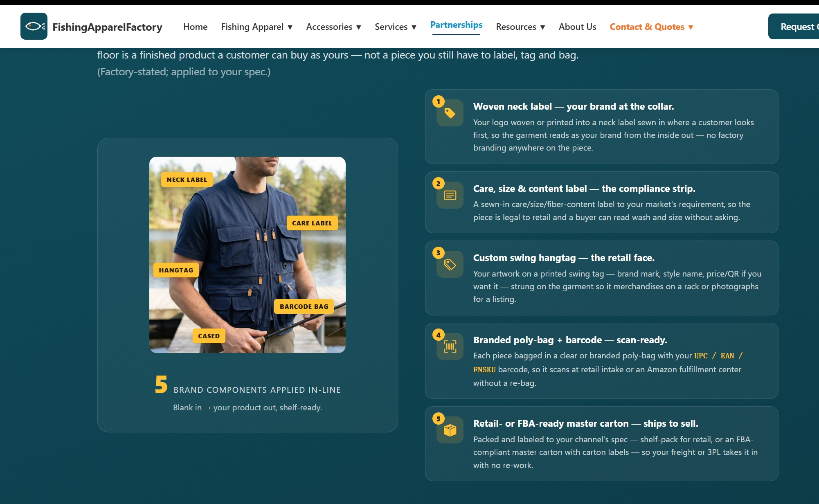
Task: Click the swing hangtag icon
Action: pyautogui.click(x=450, y=264)
